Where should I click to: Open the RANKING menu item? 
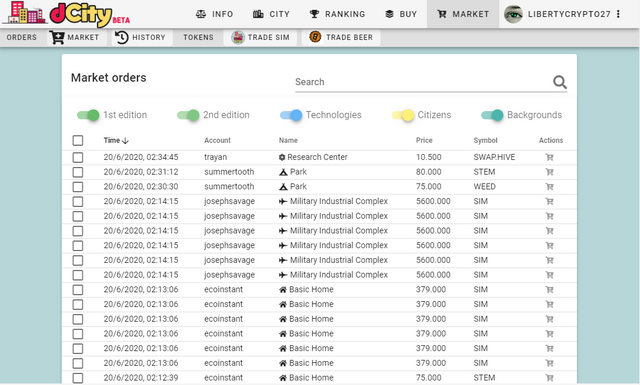pos(337,14)
